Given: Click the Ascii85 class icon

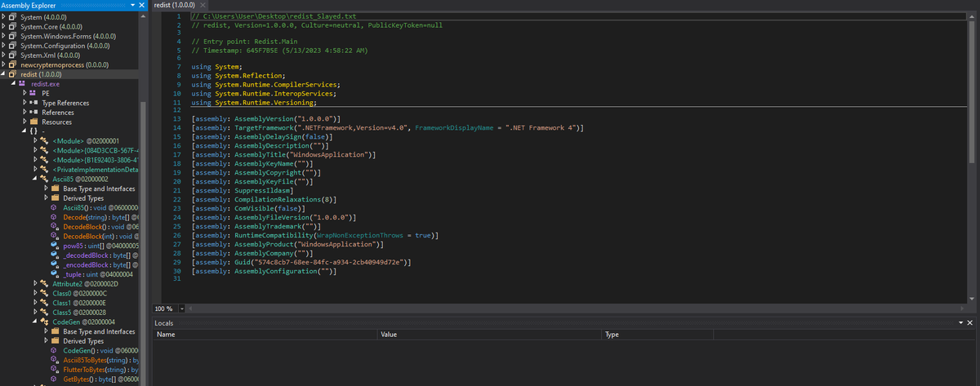Looking at the screenshot, I should (x=45, y=179).
